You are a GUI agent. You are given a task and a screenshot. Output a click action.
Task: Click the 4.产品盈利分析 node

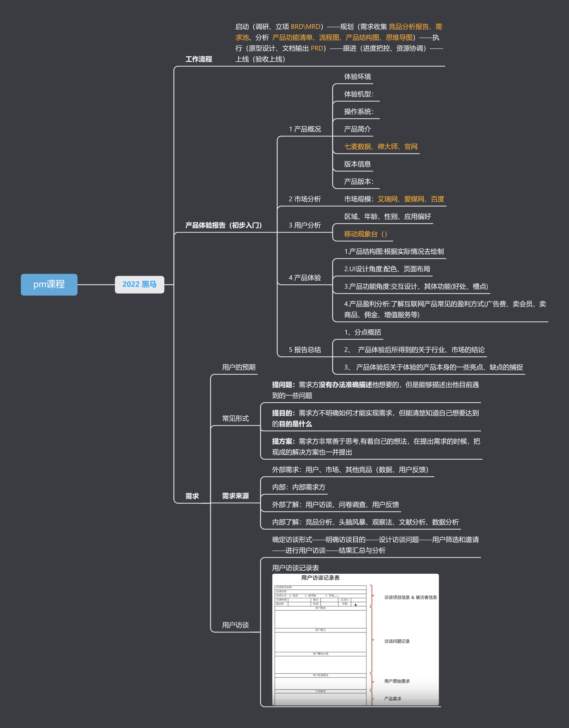[x=445, y=309]
